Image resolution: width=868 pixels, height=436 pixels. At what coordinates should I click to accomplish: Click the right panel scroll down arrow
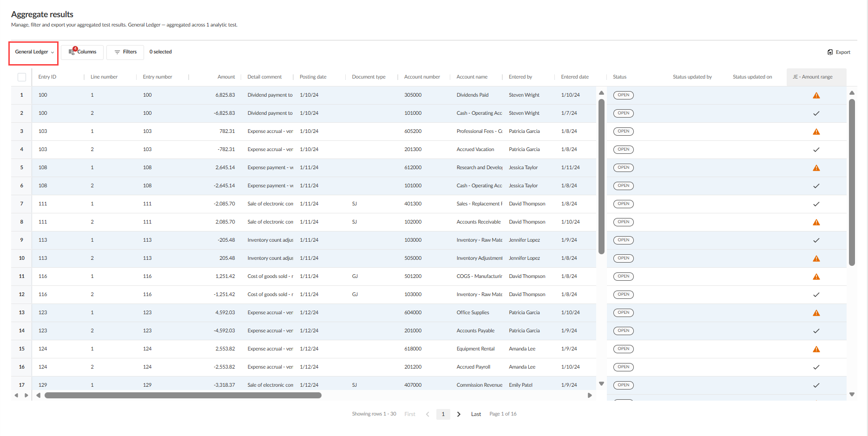coord(852,394)
